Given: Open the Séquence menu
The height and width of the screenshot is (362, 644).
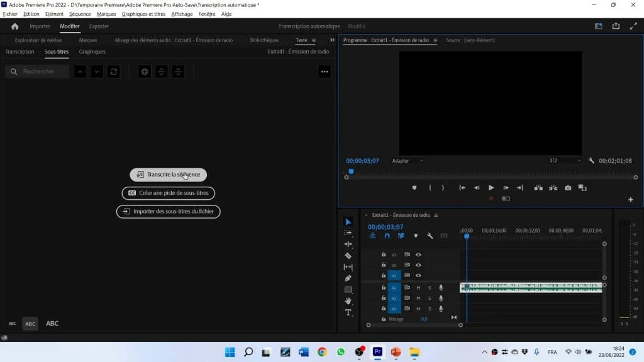Looking at the screenshot, I should (x=80, y=14).
